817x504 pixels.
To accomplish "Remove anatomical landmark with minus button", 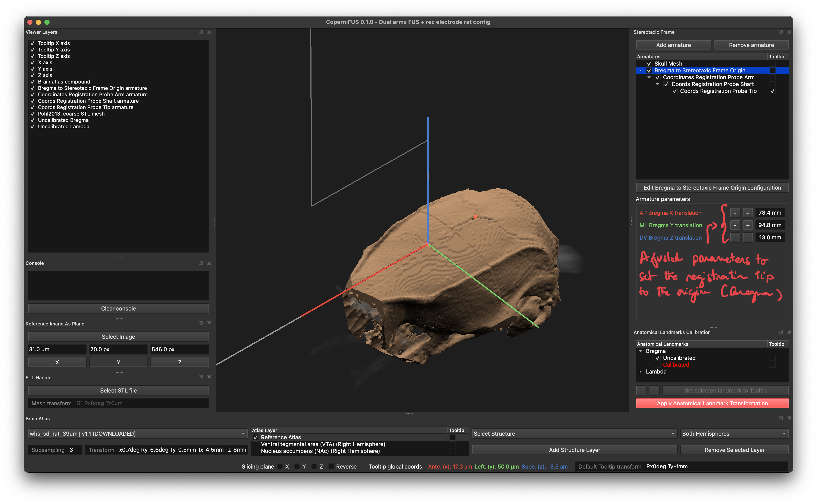I will (654, 390).
